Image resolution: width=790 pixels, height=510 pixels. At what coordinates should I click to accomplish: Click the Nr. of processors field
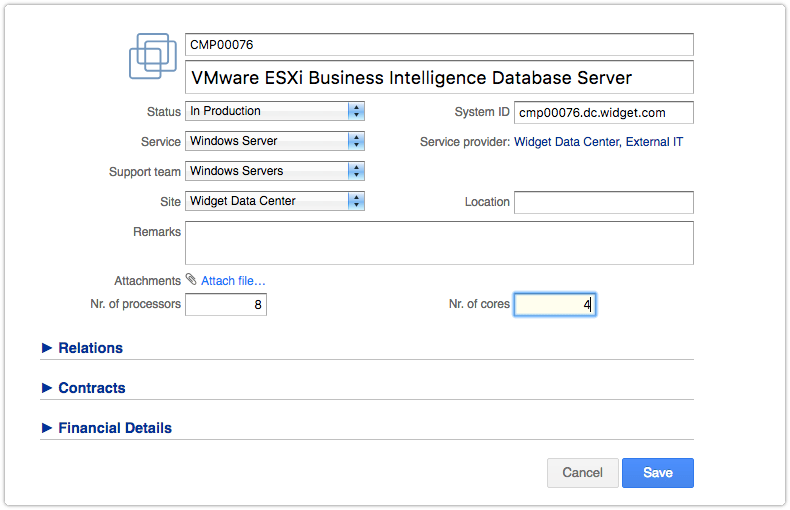pos(226,305)
